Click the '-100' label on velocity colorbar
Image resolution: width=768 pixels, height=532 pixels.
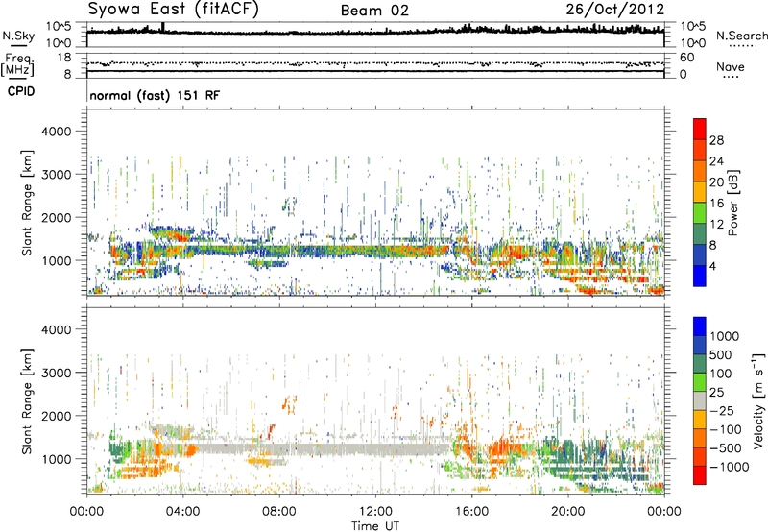(726, 429)
